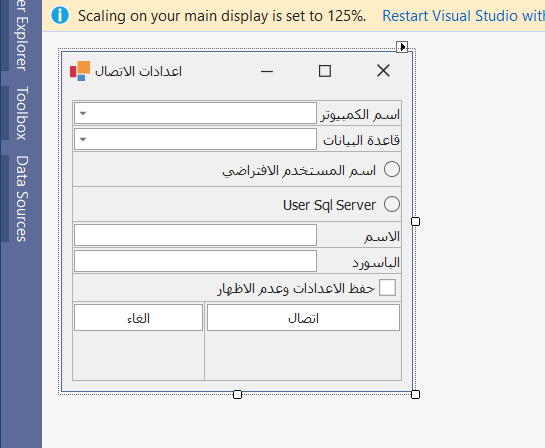The image size is (545, 448).
Task: Expand the اسم الكمبيوتر combo box arrow
Action: (83, 113)
